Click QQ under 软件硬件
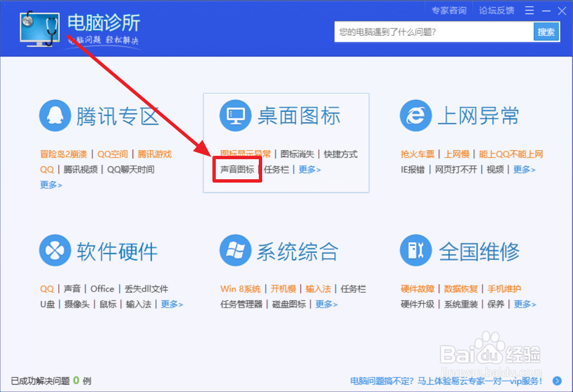Screen dimensions: 573x392 click(x=47, y=289)
